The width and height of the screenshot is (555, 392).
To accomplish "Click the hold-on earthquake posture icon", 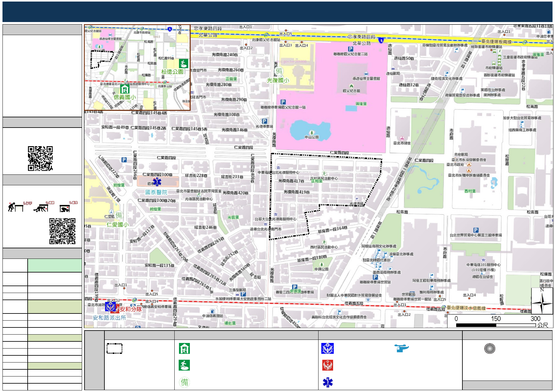I will 65,208.
